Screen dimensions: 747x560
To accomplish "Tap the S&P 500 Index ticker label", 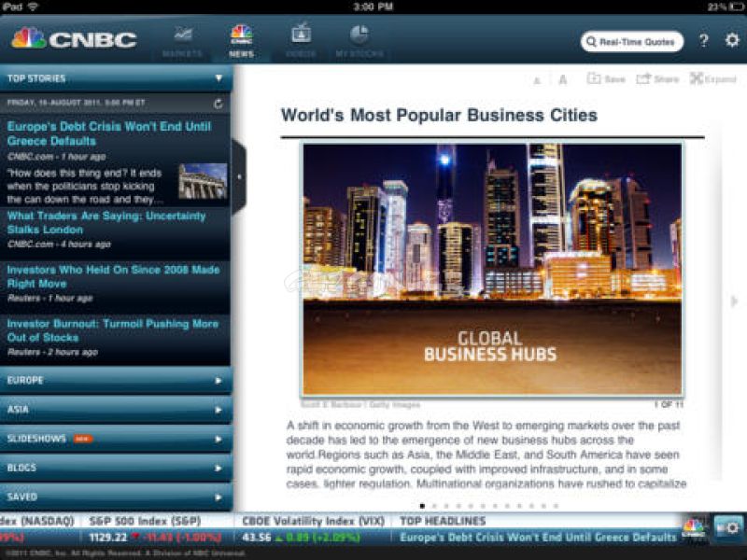I will coord(145,521).
